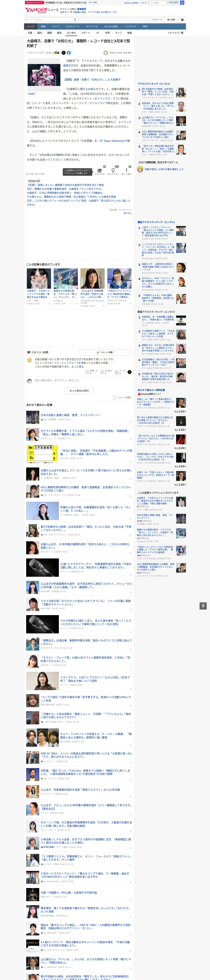Open the KT Zepp Yokohama link in article
The height and width of the screenshot is (980, 210).
112,141
